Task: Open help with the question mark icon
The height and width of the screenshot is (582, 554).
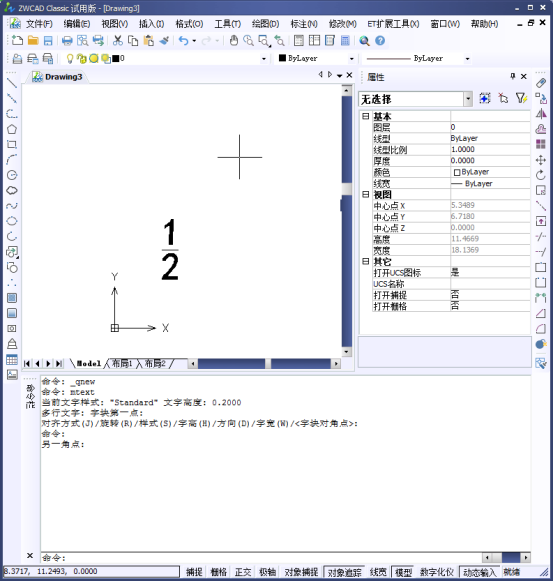Action: click(x=380, y=40)
